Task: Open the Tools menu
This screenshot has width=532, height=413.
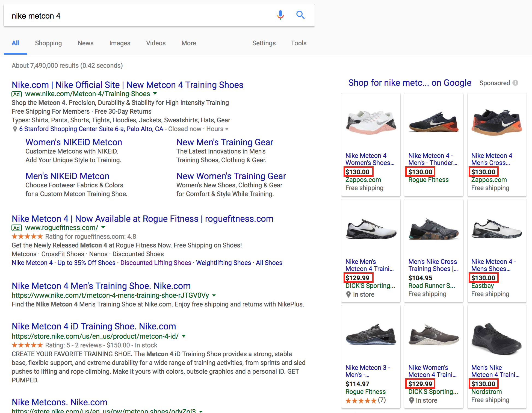Action: click(299, 43)
